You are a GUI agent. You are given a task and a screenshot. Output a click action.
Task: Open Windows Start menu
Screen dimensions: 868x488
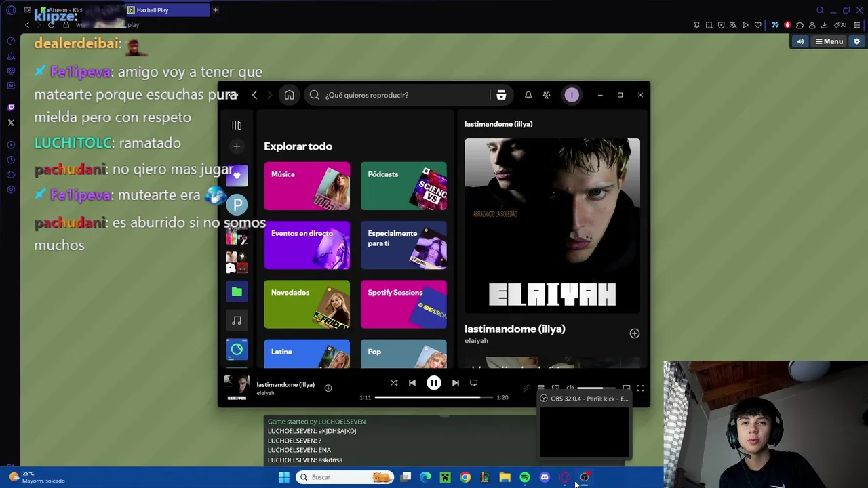pyautogui.click(x=284, y=477)
